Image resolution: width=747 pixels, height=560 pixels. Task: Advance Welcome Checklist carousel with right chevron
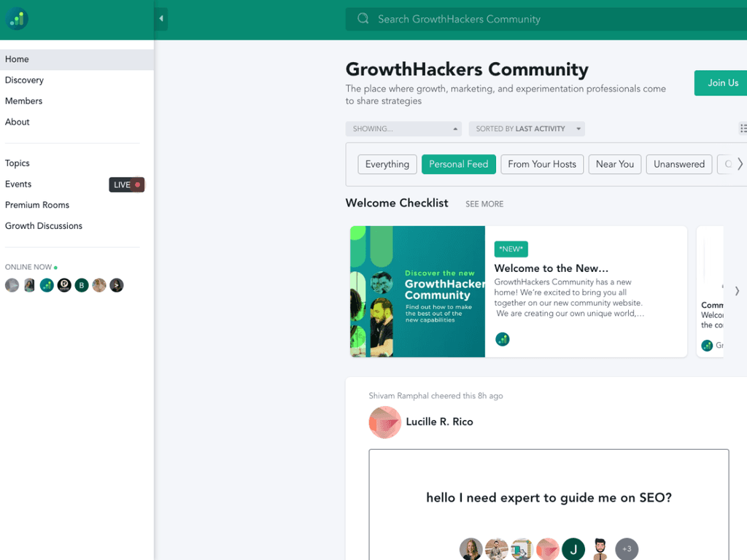click(x=737, y=291)
